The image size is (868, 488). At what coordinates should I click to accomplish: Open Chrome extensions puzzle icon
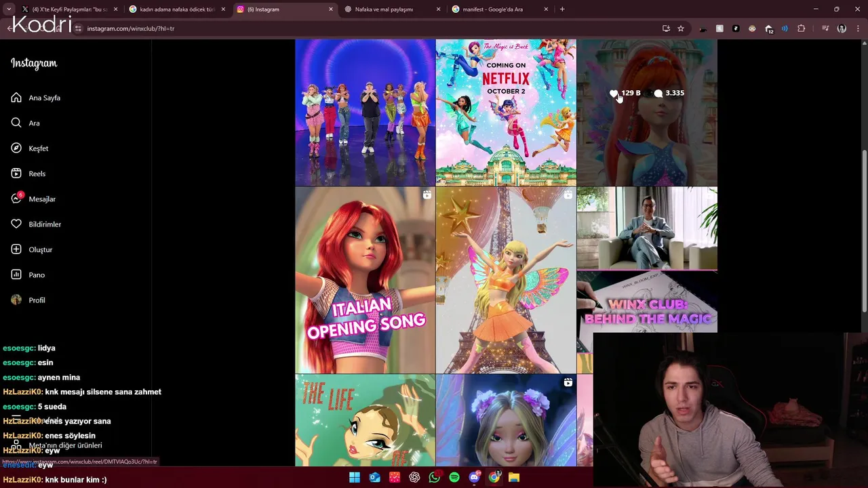[x=802, y=28]
